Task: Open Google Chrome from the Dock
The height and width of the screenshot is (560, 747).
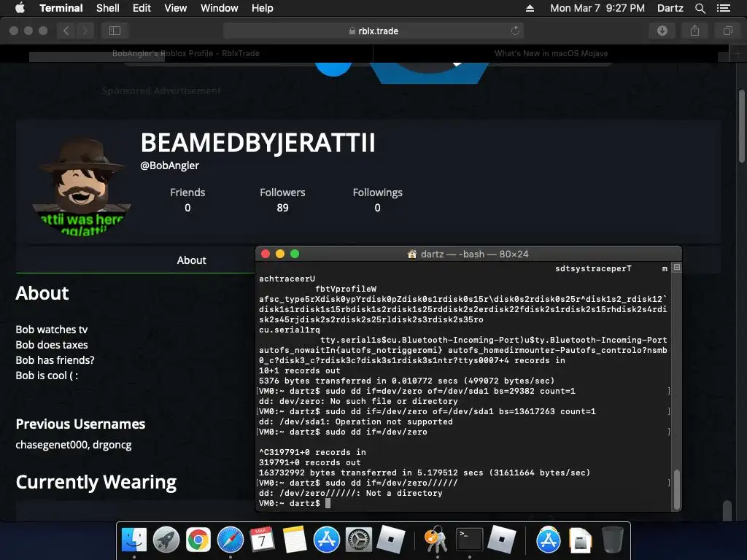Action: coord(198,540)
